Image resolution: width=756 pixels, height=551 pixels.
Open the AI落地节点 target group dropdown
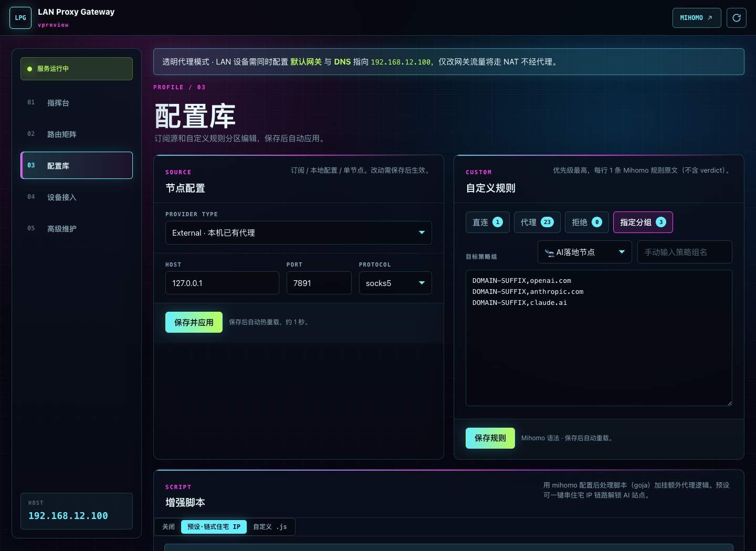pos(585,252)
